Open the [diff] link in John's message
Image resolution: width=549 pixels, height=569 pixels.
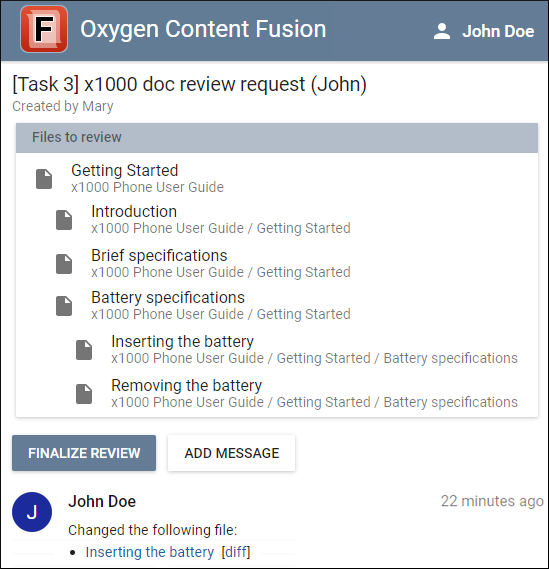click(x=236, y=552)
